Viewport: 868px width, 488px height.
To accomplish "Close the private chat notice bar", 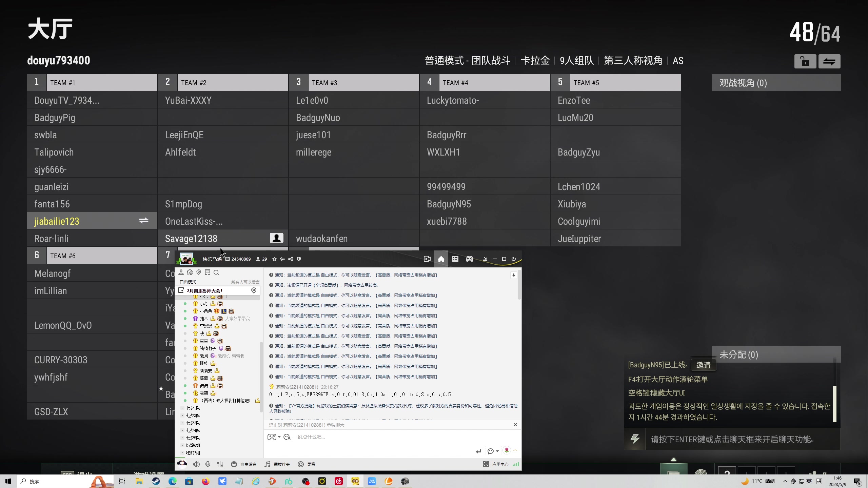I will pyautogui.click(x=515, y=425).
